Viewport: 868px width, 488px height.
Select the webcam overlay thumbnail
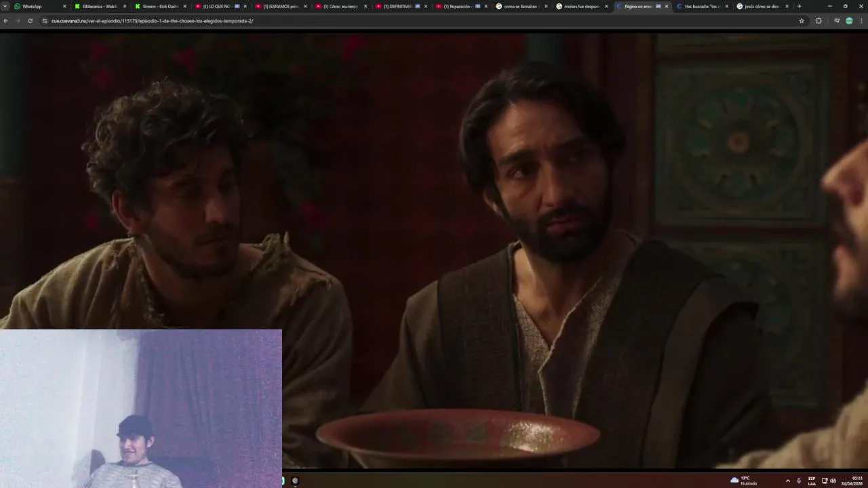pos(141,409)
